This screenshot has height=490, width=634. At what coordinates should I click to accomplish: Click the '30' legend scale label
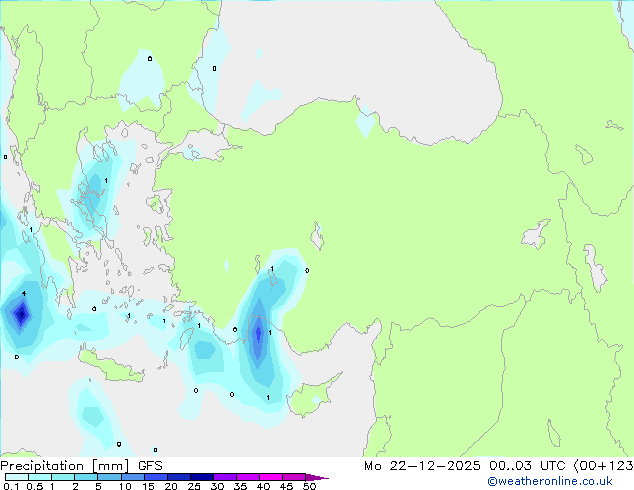(217, 486)
